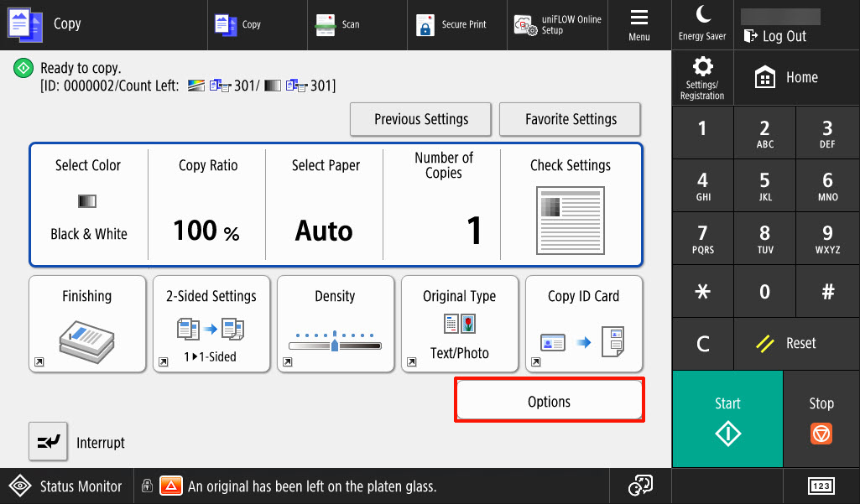Image resolution: width=860 pixels, height=504 pixels.
Task: Tap the connection icon in bottom bar
Action: [x=640, y=486]
